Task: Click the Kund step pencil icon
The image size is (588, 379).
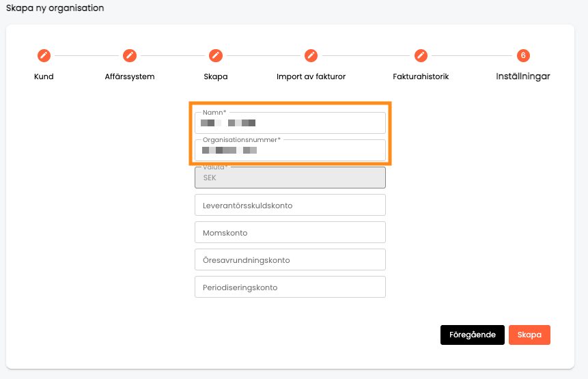Action: pyautogui.click(x=44, y=55)
